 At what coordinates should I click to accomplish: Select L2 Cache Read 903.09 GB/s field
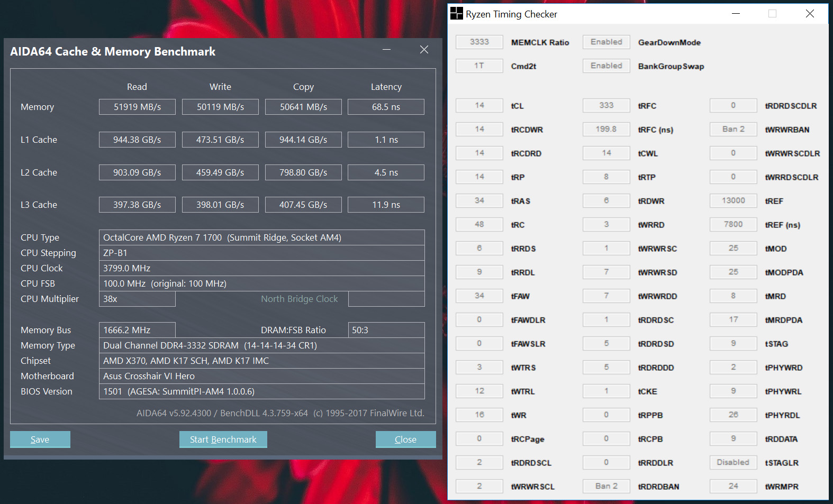point(137,172)
